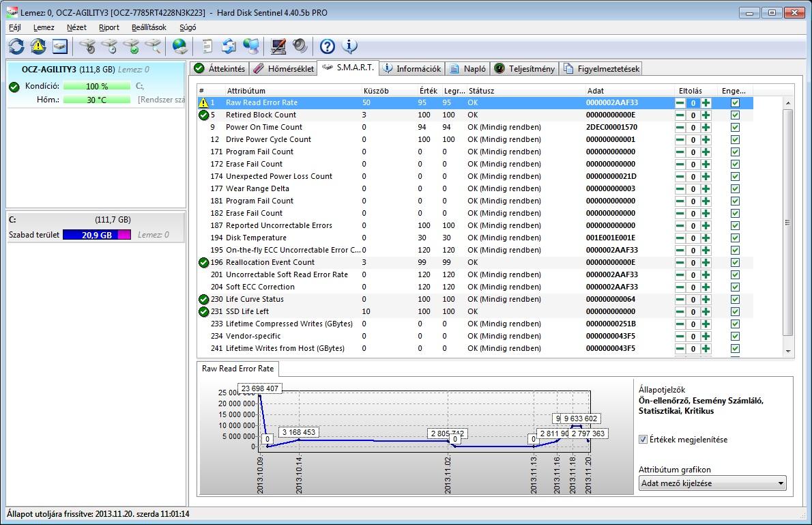Click the attribute list up scroll arrow
This screenshot has width=812, height=525.
click(787, 103)
